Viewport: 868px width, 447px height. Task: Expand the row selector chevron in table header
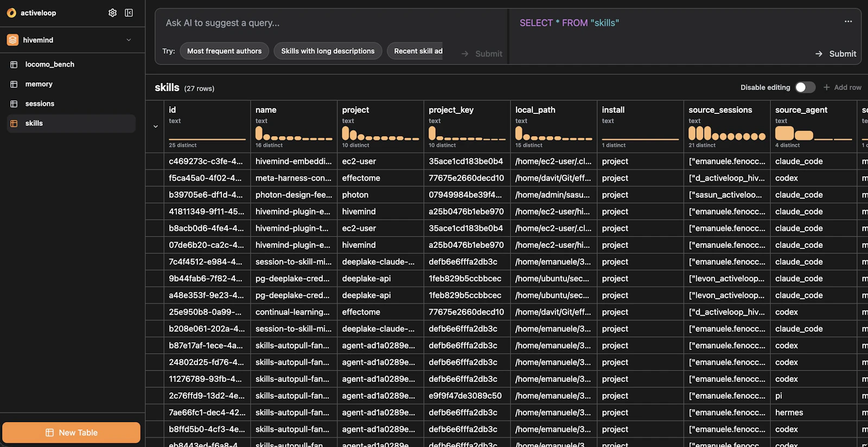tap(156, 126)
